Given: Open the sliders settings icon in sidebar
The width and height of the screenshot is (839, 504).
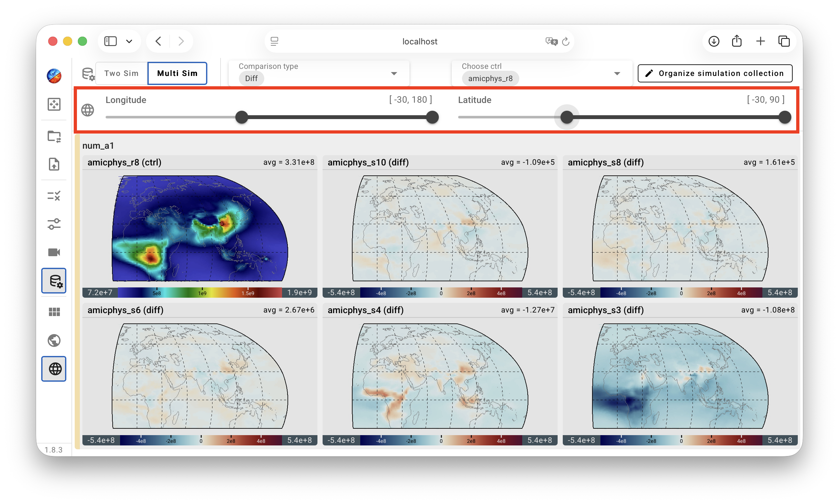Looking at the screenshot, I should [54, 224].
